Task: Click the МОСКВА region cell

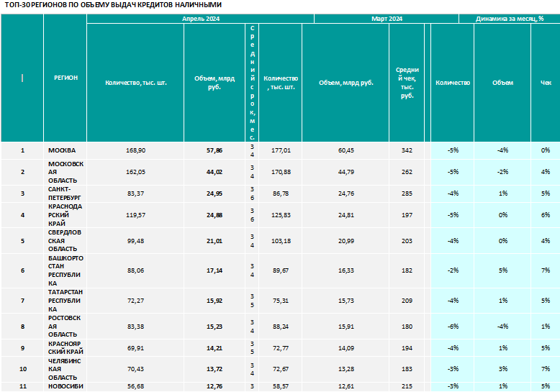Action: pos(65,150)
